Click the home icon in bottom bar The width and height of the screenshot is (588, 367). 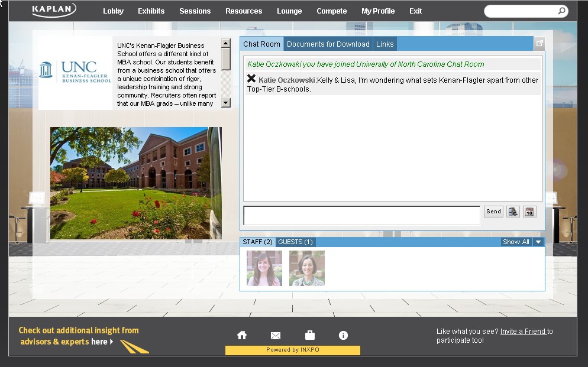[x=241, y=335]
